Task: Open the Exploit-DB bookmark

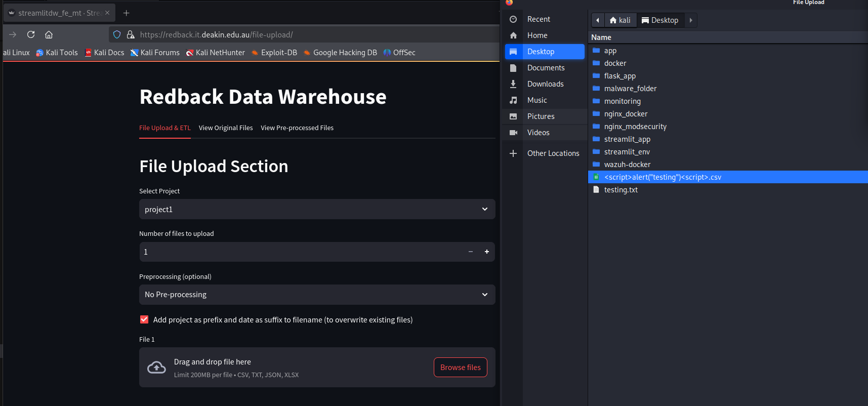Action: click(274, 53)
